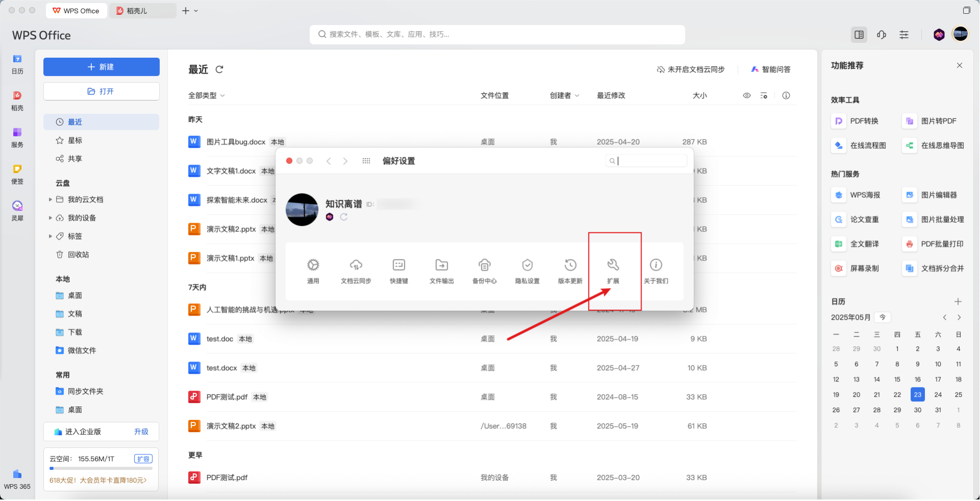
Task: Open PDF转换 tool
Action: pos(855,121)
